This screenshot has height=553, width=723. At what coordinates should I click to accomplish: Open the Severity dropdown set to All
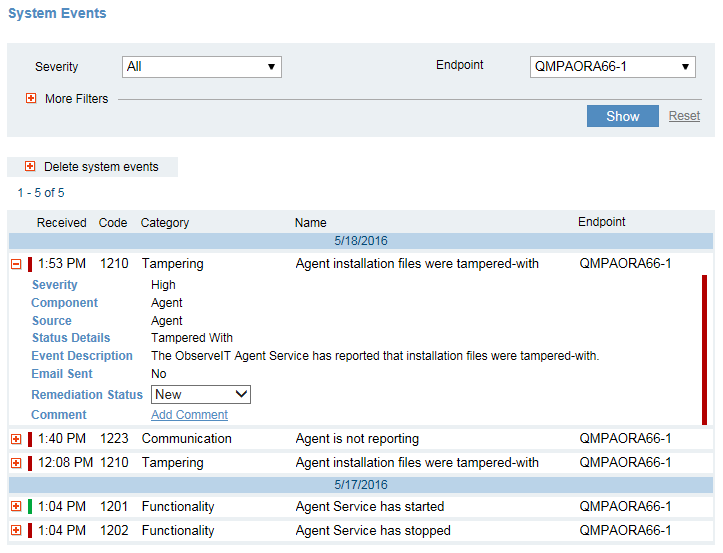click(x=201, y=67)
